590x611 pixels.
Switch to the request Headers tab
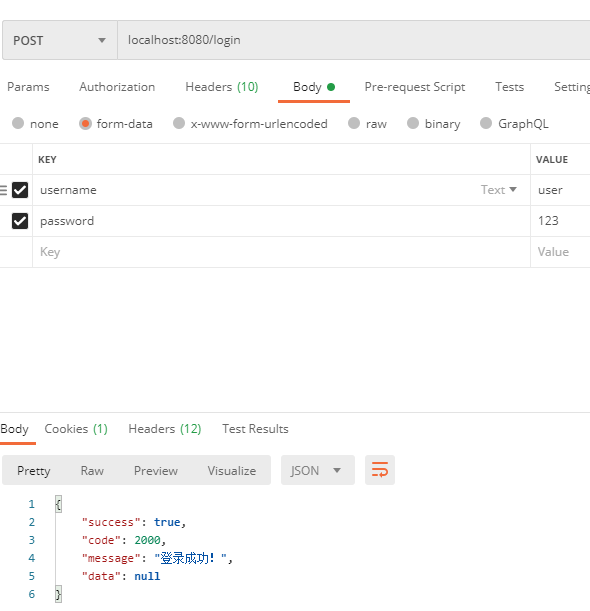(222, 87)
